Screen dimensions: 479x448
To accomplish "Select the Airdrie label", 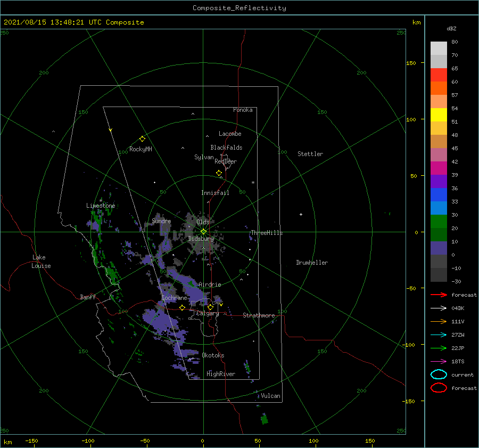I will tap(210, 284).
